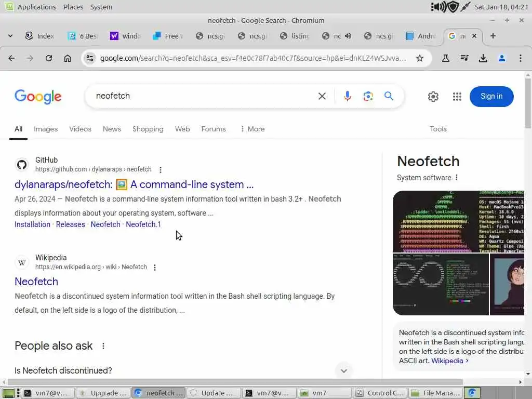
Task: Open the Neofetch Wikipedia result
Action: pyautogui.click(x=36, y=282)
